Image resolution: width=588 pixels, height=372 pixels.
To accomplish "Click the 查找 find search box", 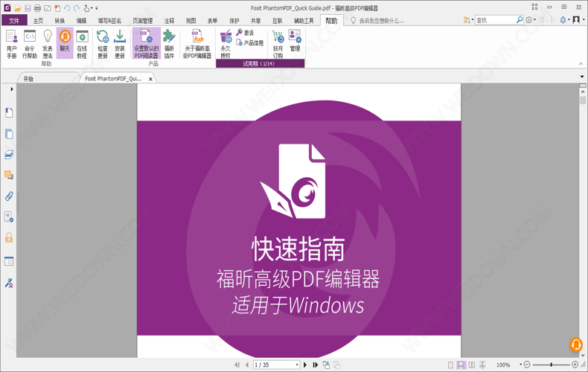I will tap(496, 20).
